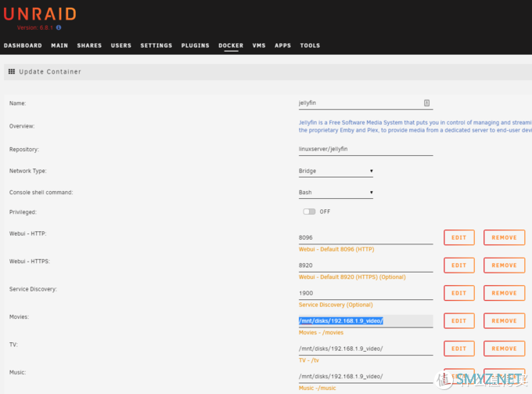Toggle the Privileged switch

[x=309, y=211]
